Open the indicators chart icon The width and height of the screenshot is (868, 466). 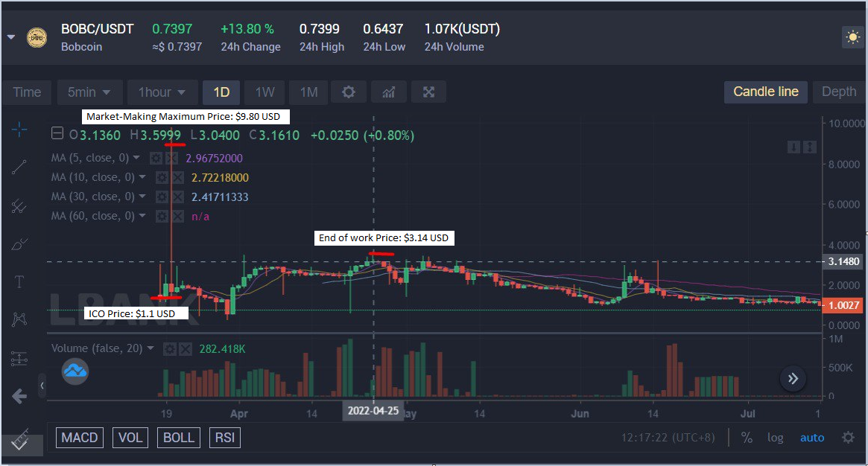[x=388, y=92]
